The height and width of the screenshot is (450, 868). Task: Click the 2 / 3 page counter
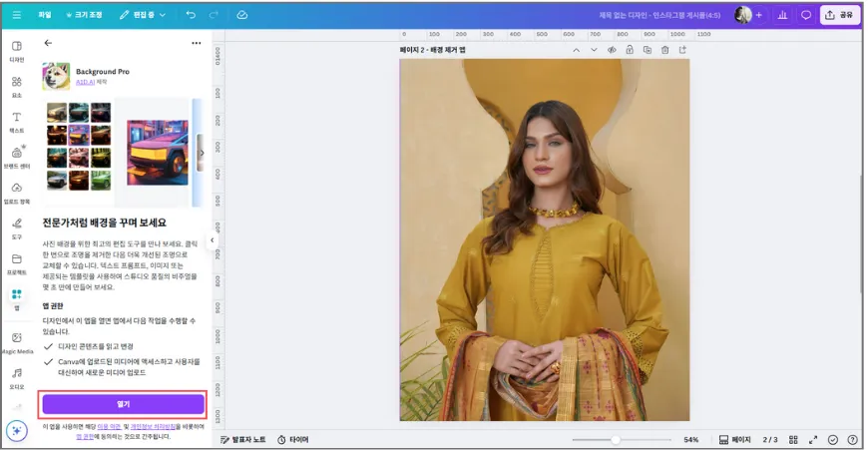point(770,439)
